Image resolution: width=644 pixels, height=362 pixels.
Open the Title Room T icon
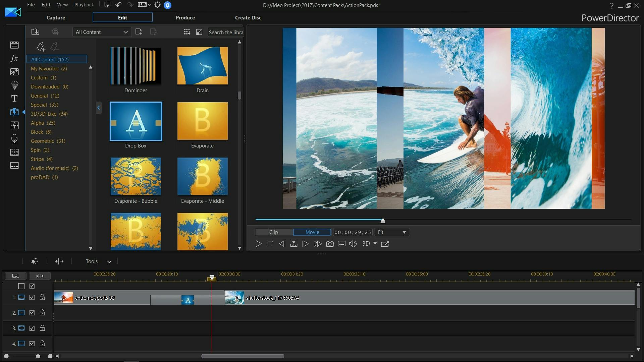(14, 99)
